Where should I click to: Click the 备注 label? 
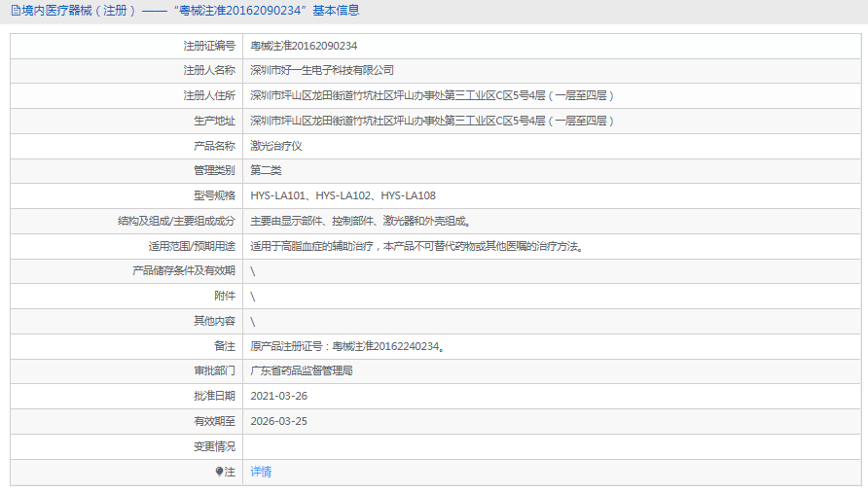click(x=225, y=346)
